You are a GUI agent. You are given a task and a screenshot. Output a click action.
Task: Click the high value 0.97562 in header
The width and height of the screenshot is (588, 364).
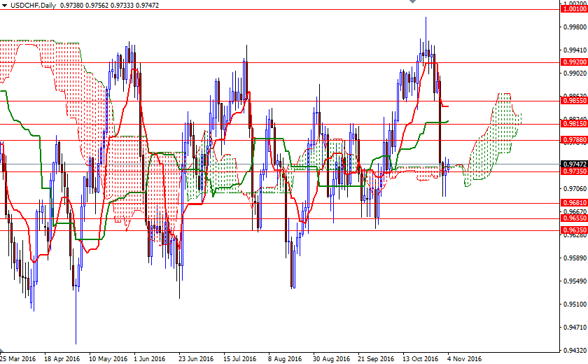coord(97,5)
